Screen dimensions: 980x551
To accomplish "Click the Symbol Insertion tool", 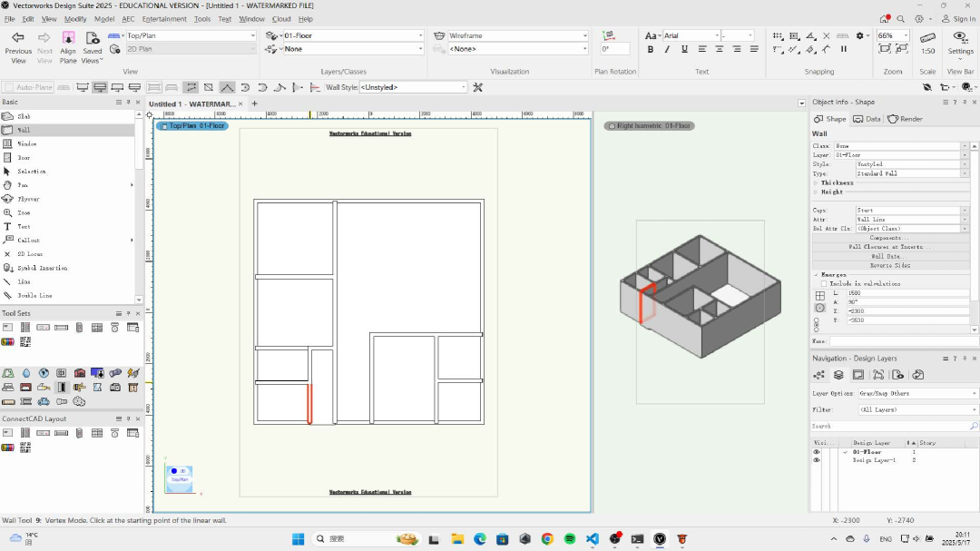I will click(42, 268).
